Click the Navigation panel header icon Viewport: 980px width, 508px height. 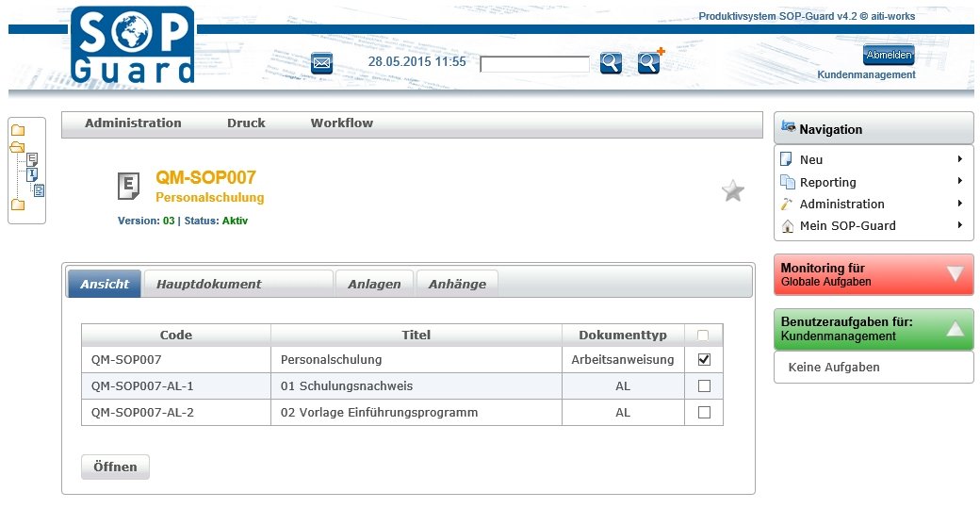(788, 127)
